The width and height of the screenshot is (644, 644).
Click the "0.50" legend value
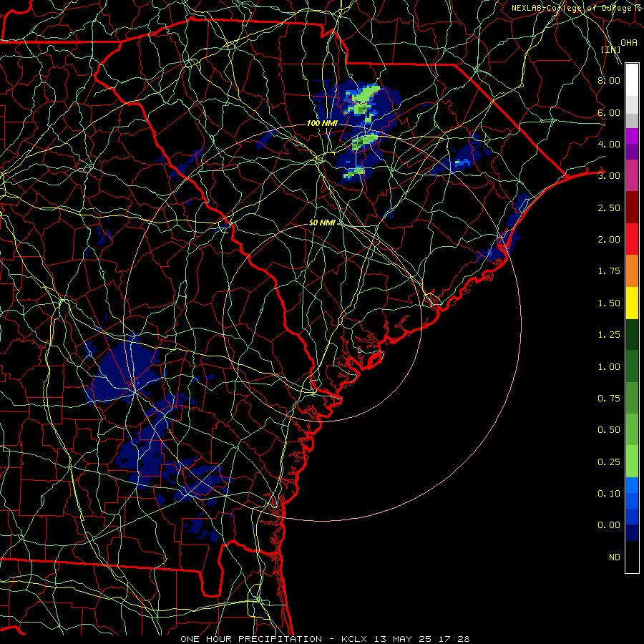(x=609, y=430)
